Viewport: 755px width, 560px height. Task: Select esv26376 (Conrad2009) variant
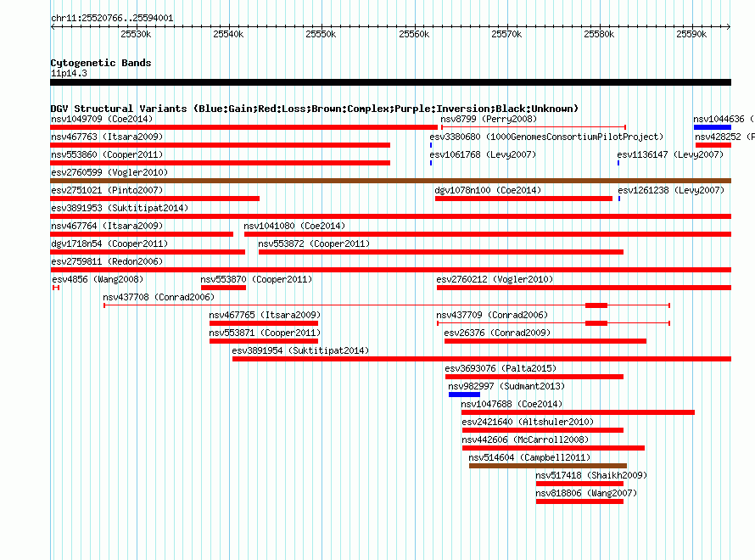click(x=545, y=341)
